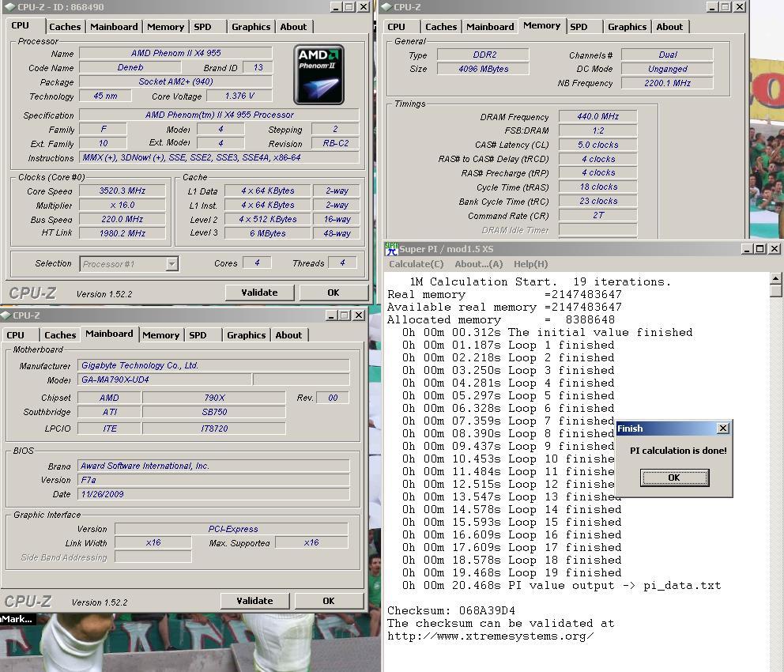Open Mainboard tab in CPU-Z ID 868490 window

(114, 27)
